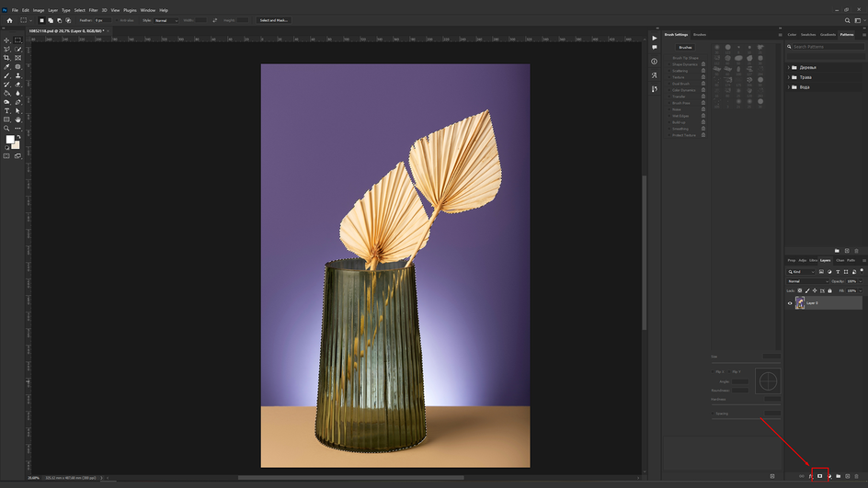
Task: Select the Brush tool
Action: click(x=6, y=75)
